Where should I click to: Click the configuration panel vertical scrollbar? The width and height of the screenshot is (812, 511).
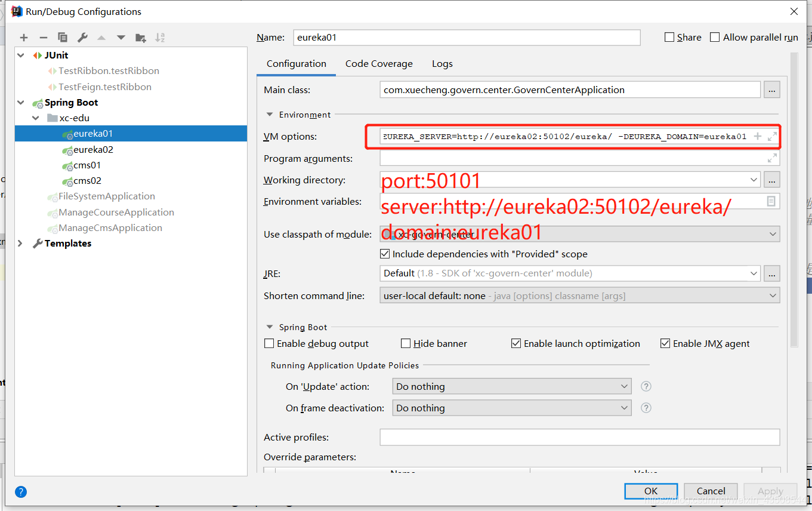point(794,200)
